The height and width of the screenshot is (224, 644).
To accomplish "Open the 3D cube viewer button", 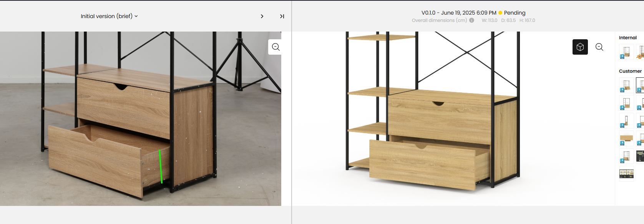I will pos(580,47).
